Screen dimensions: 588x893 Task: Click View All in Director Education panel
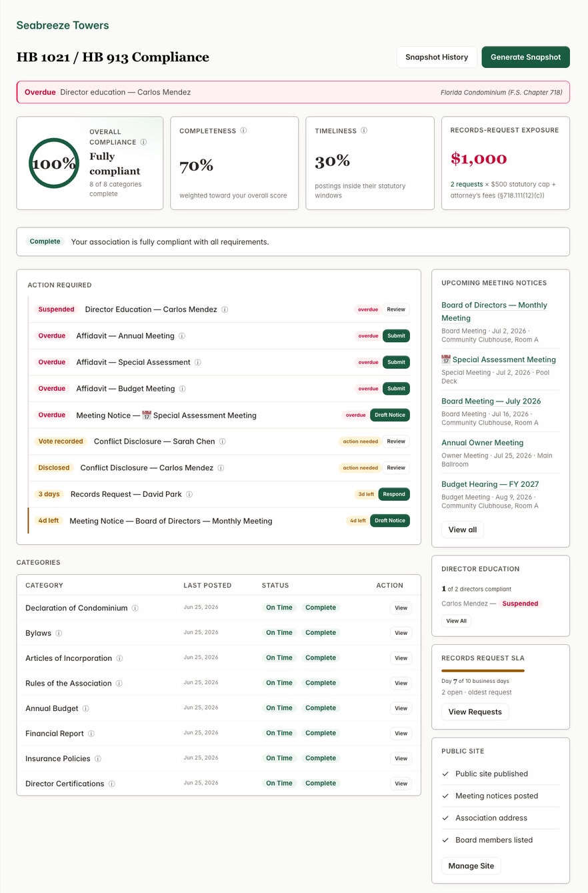pos(457,620)
